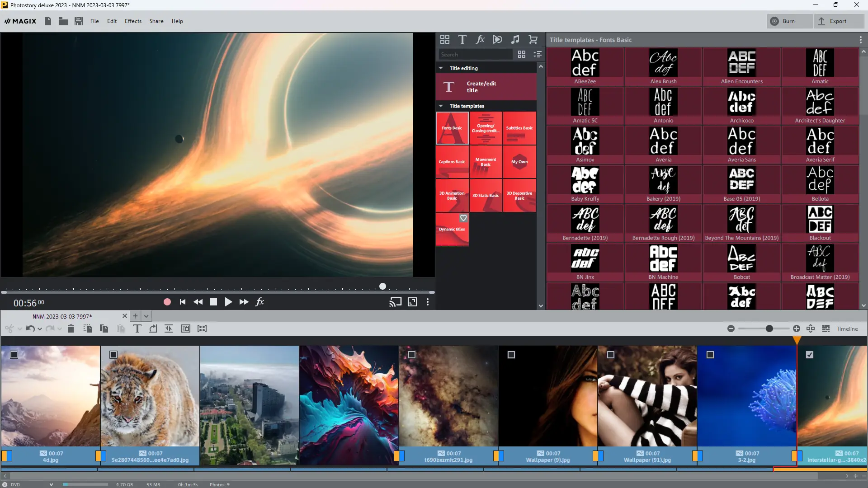Select the Copy icon above the timeline
The image size is (868, 488).
pyautogui.click(x=104, y=328)
